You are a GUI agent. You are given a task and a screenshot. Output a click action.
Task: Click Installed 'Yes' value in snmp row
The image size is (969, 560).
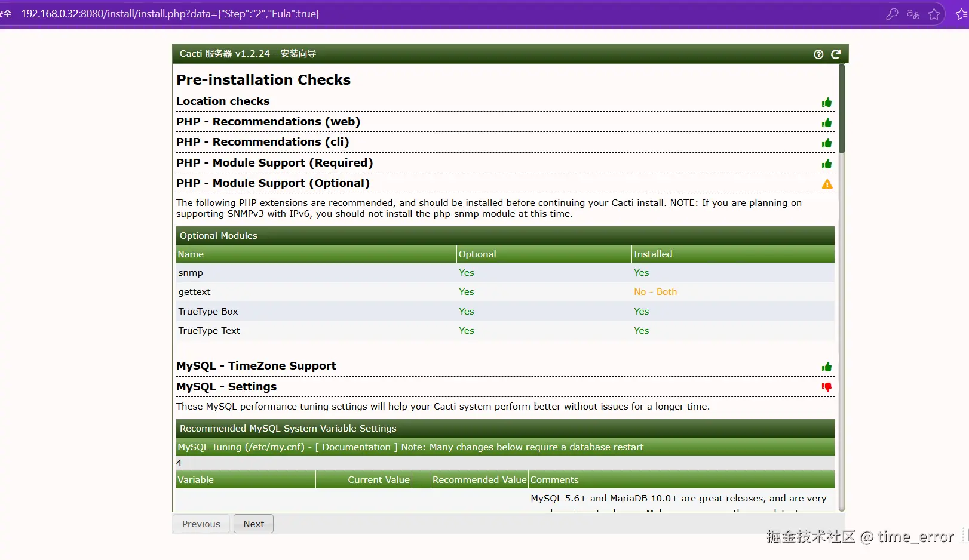[x=641, y=273]
